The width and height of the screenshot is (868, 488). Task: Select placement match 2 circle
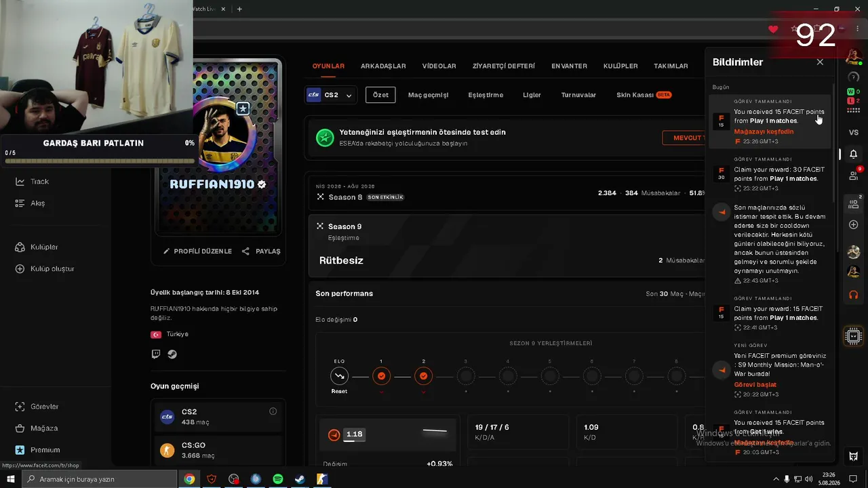point(424,375)
